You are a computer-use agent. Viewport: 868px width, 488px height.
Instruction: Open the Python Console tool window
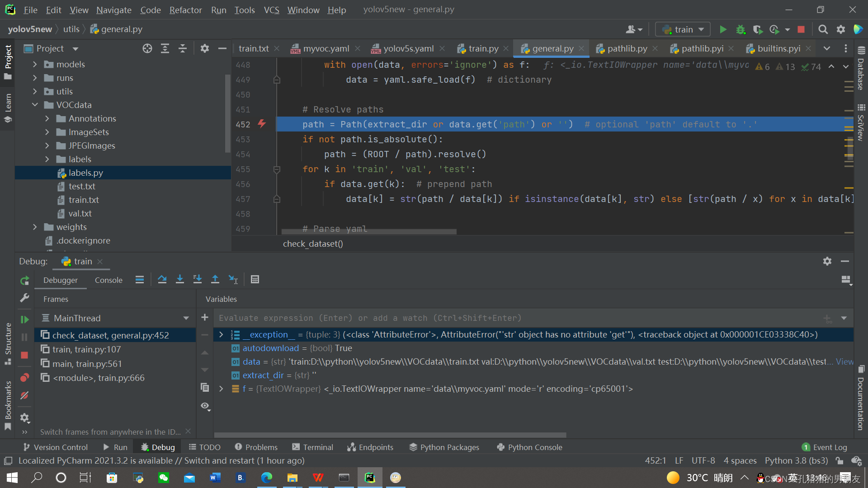529,447
